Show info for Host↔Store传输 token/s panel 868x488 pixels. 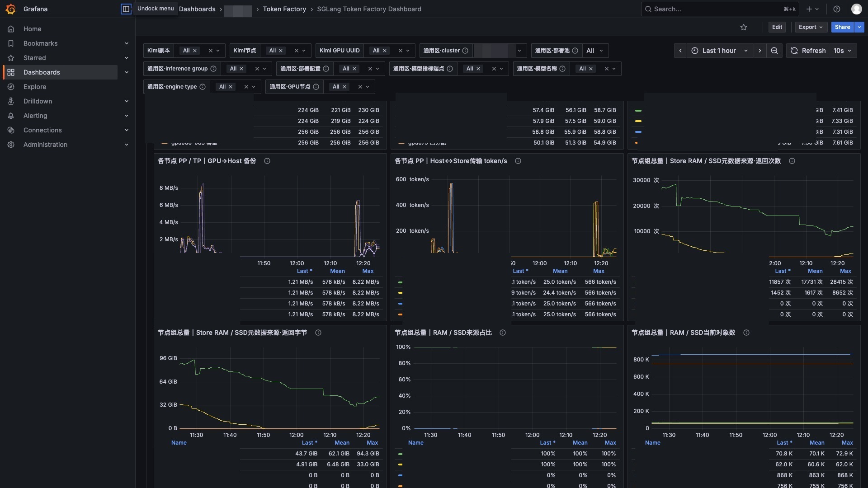coord(518,161)
